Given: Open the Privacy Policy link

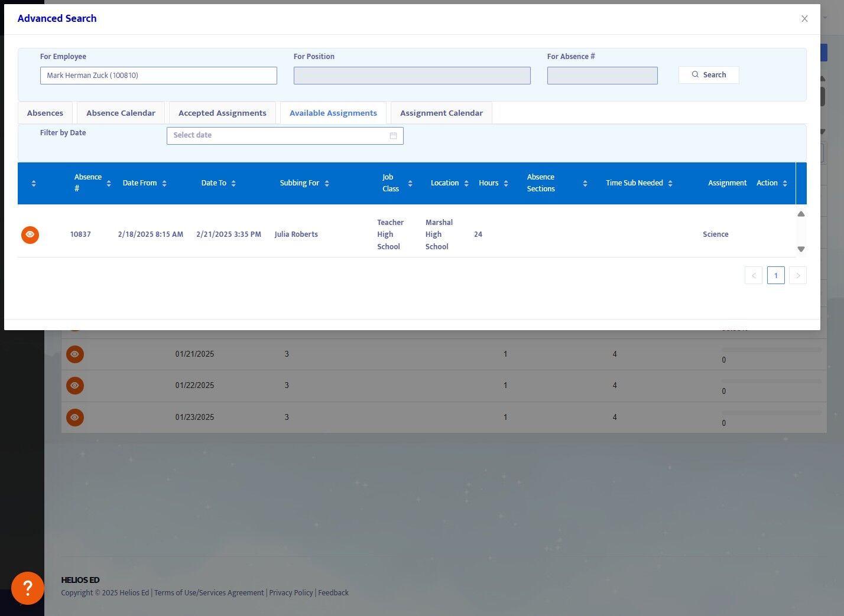Looking at the screenshot, I should (x=291, y=593).
